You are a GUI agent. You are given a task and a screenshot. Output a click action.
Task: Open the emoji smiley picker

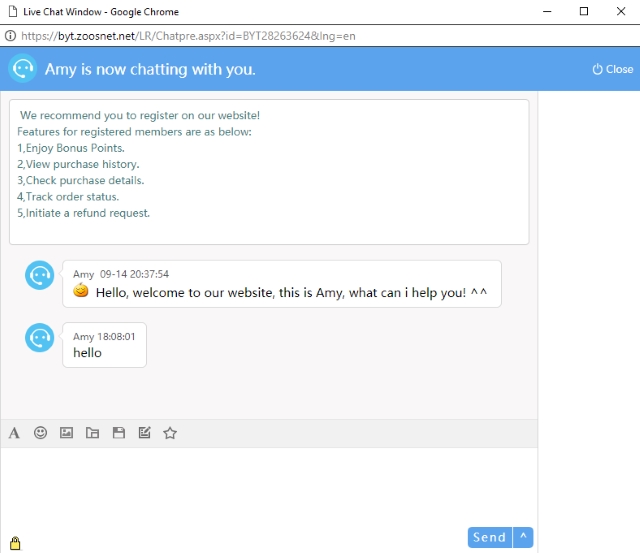[40, 433]
